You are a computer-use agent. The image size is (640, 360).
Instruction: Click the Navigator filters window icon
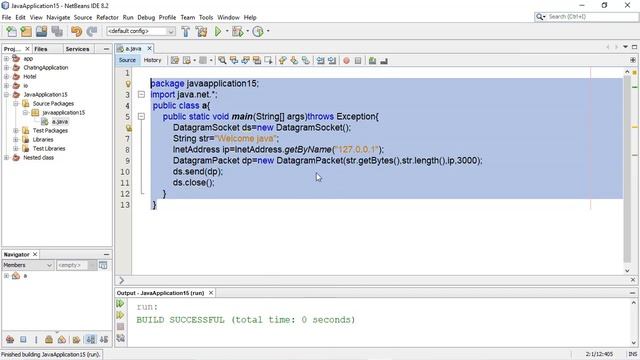pyautogui.click(x=103, y=265)
